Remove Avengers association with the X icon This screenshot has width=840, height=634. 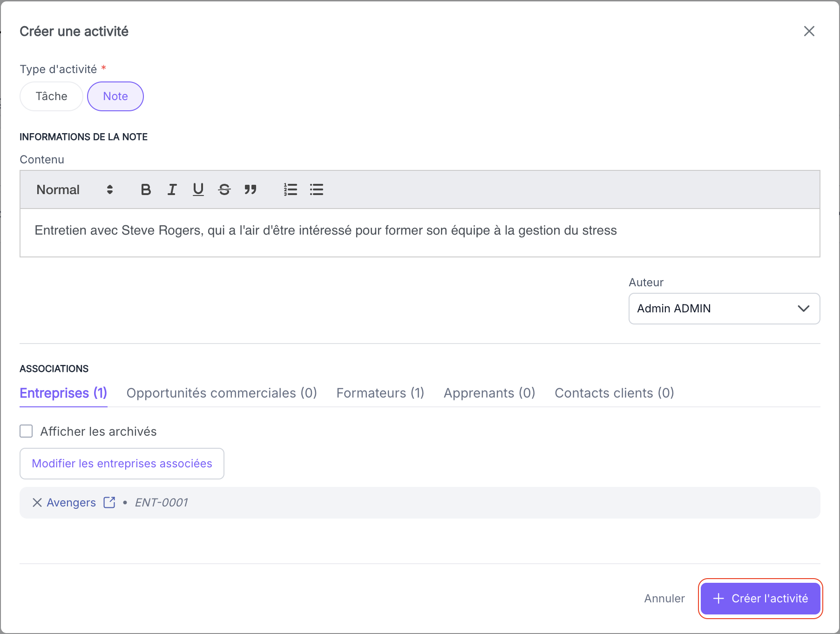click(37, 502)
